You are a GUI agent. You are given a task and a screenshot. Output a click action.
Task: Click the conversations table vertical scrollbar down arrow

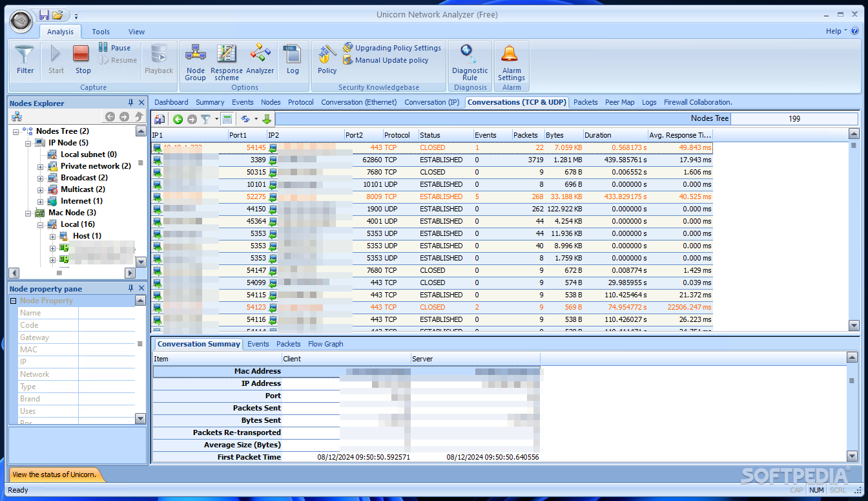pyautogui.click(x=854, y=326)
